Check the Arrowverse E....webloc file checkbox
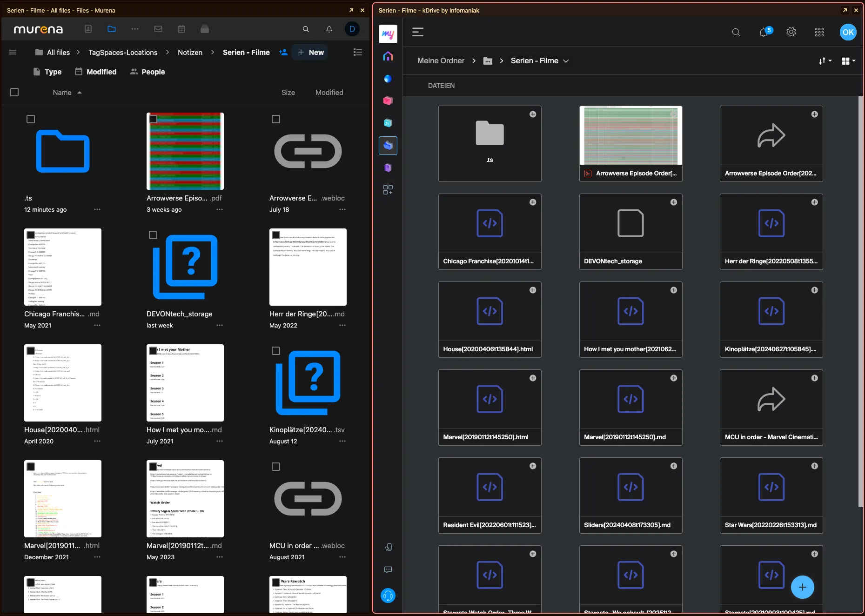Viewport: 865px width, 616px height. coord(275,119)
